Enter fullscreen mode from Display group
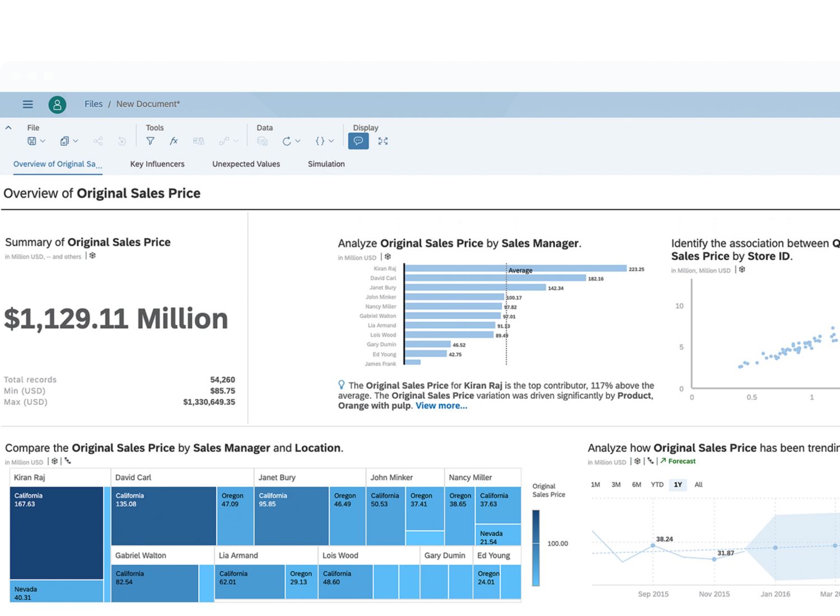 [383, 141]
